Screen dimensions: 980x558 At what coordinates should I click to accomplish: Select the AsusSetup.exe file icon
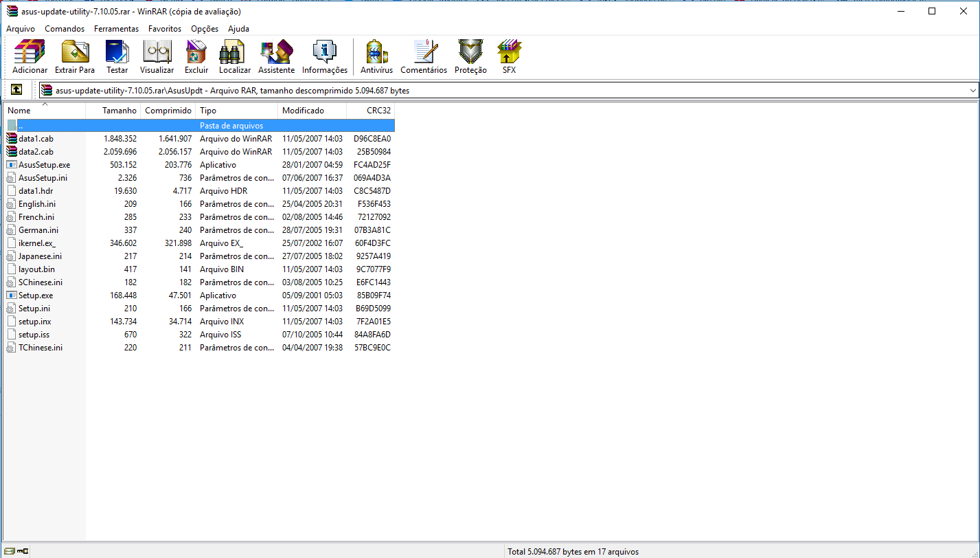pyautogui.click(x=12, y=165)
